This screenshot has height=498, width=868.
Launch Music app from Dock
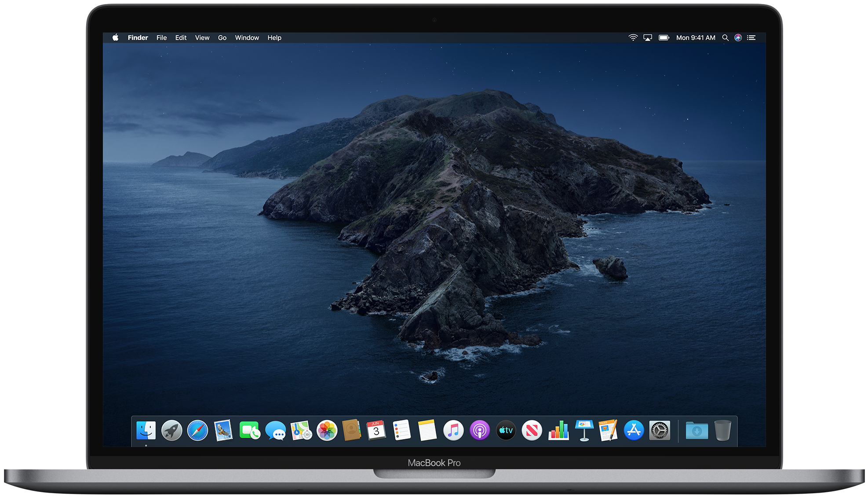[x=453, y=430]
